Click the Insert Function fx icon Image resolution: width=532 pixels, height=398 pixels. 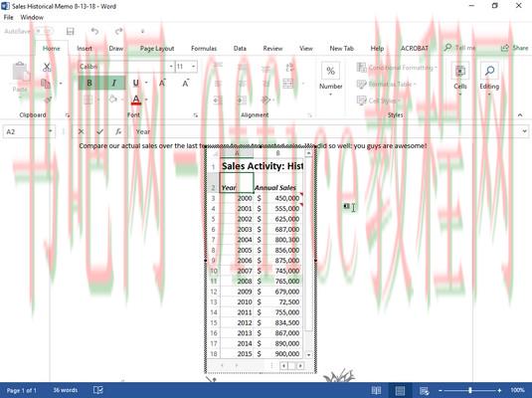pyautogui.click(x=118, y=131)
